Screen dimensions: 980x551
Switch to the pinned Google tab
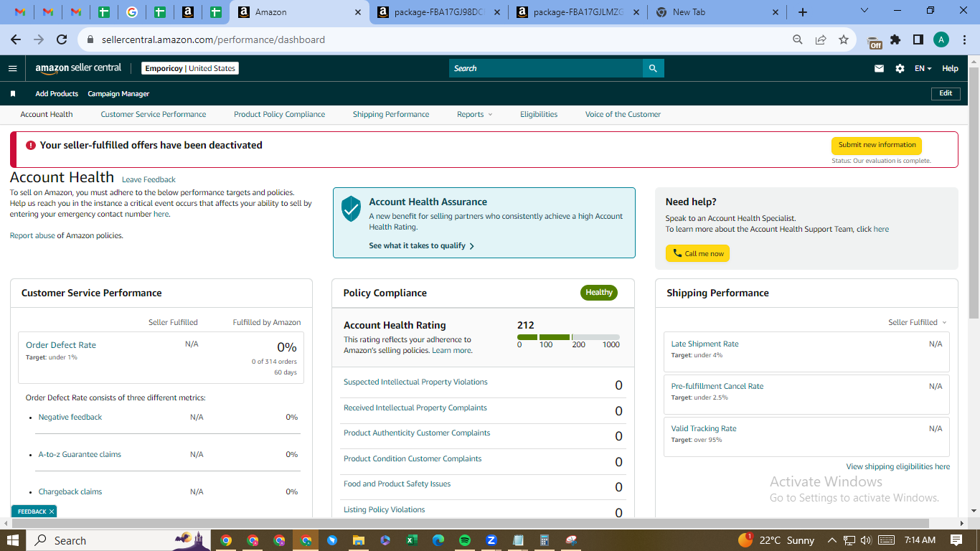click(132, 12)
